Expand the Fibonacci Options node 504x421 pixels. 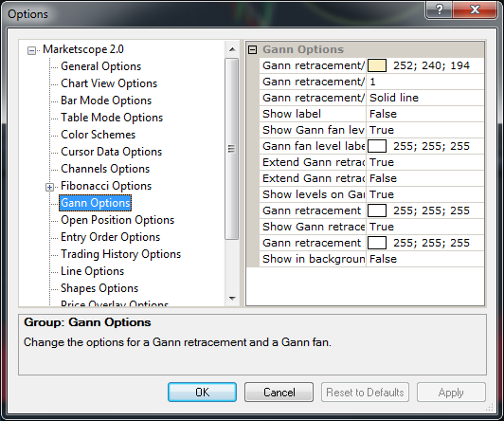coord(49,187)
